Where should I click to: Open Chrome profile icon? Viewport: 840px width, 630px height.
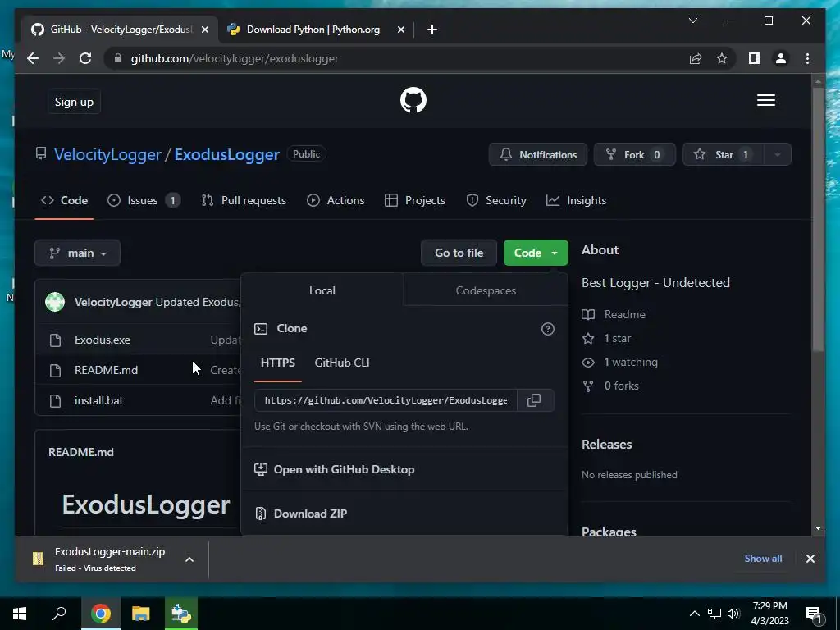(x=781, y=58)
